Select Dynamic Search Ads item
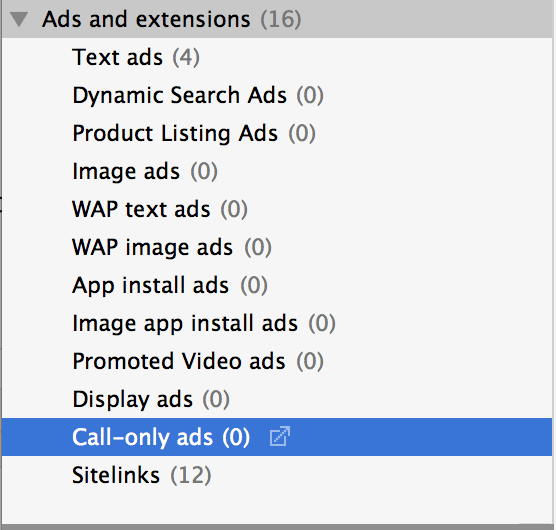556x530 pixels. tap(198, 95)
